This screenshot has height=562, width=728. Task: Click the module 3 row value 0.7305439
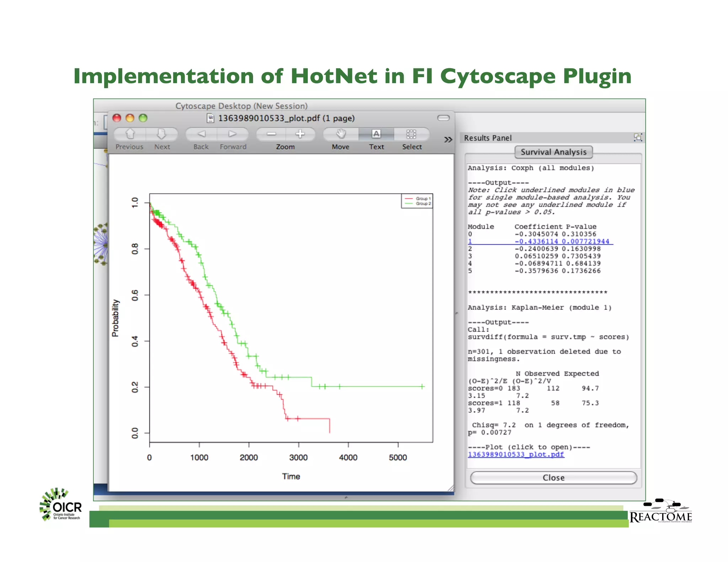click(581, 256)
